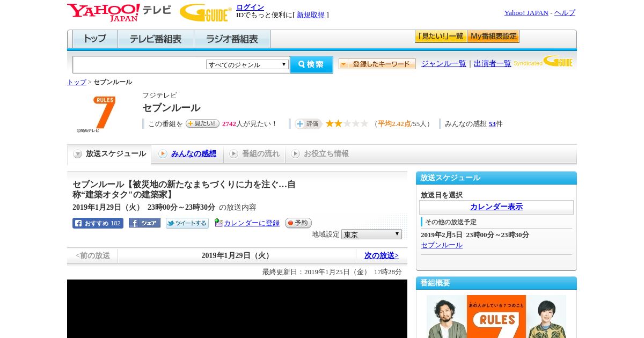Go to Yahoo! JAPAN link
Screen dimensions: 644x338
click(x=526, y=13)
